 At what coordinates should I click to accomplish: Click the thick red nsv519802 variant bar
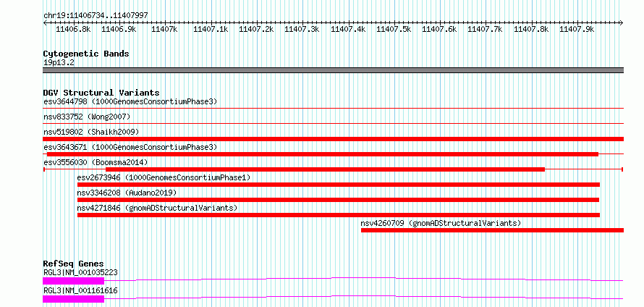tap(333, 139)
